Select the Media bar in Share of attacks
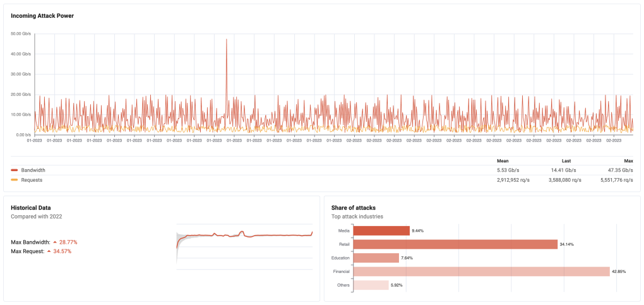Viewport: 644px width, 305px height. (381, 230)
